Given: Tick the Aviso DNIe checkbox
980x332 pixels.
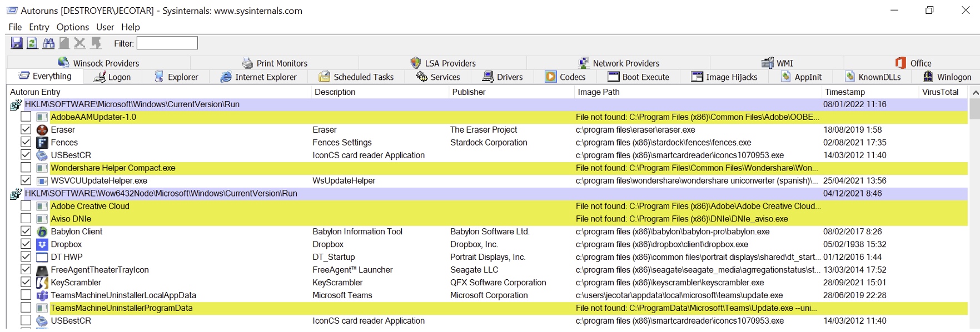Looking at the screenshot, I should coord(26,218).
